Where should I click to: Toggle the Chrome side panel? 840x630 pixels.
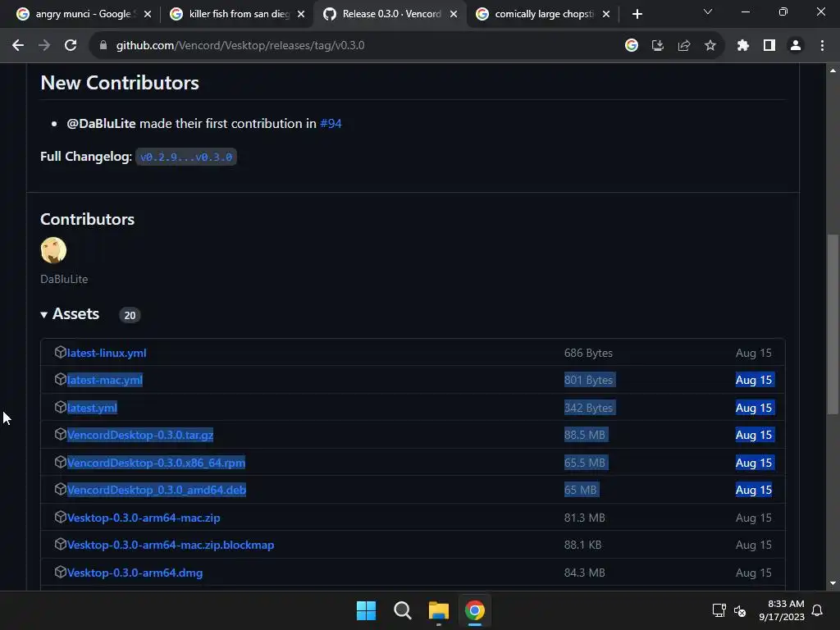coord(769,46)
